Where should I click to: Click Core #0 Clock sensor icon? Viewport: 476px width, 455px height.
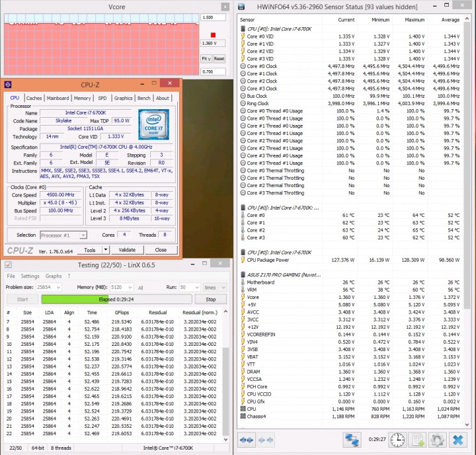tap(243, 66)
